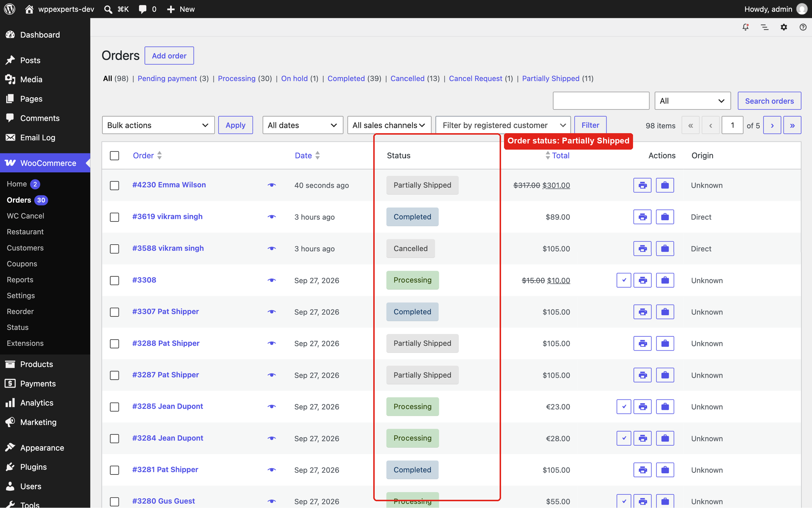The height and width of the screenshot is (508, 812).
Task: Click the current page number field
Action: [x=732, y=125]
